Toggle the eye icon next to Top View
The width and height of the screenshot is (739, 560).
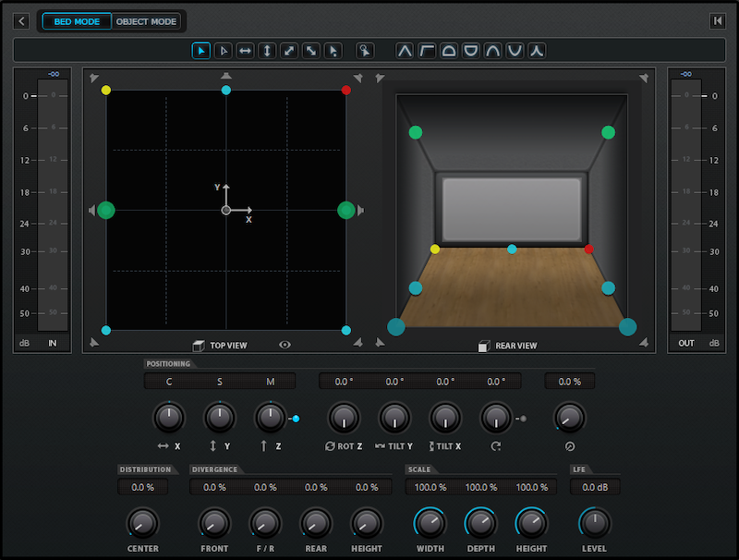click(284, 345)
